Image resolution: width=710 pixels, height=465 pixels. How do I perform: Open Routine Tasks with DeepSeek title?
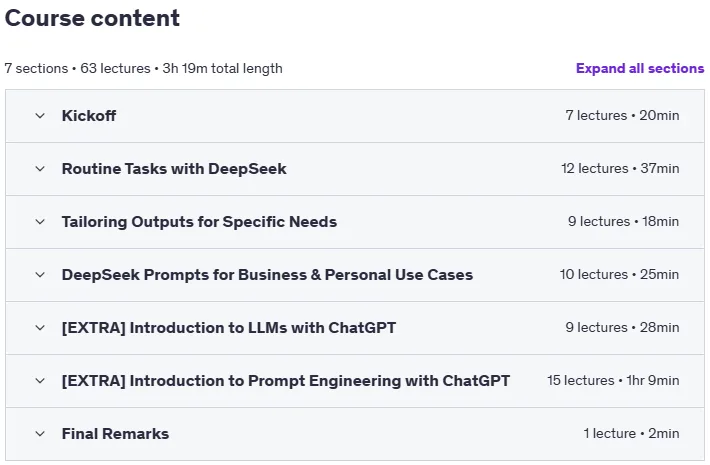pos(174,169)
